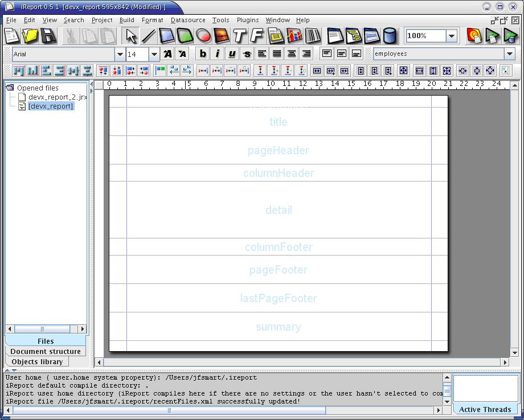The image size is (524, 420).
Task: Select devx_report_2 file in tree
Action: click(x=57, y=97)
